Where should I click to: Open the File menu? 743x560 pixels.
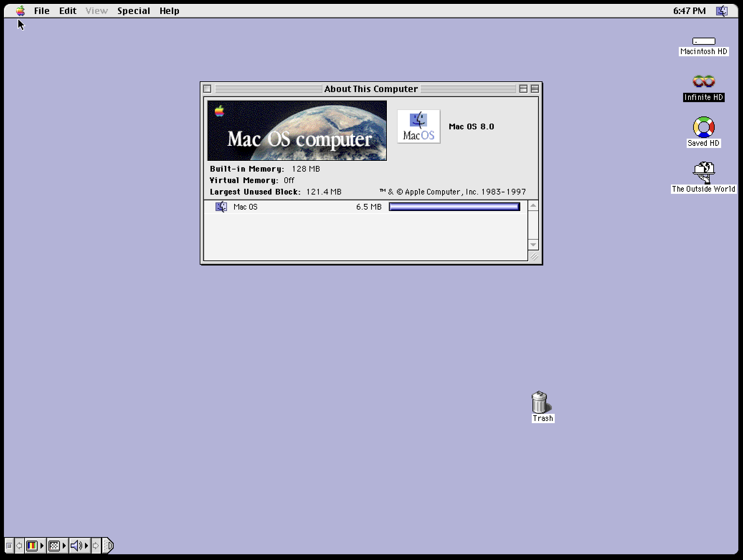42,11
